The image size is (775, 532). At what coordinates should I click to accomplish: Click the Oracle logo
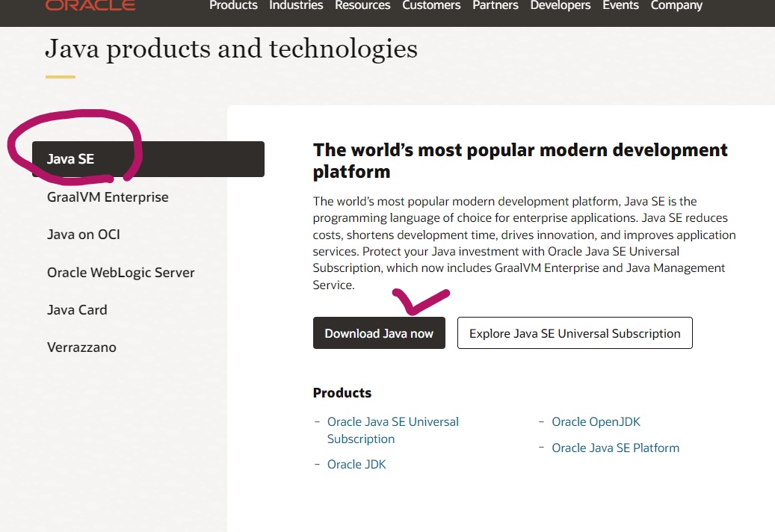[90, 5]
